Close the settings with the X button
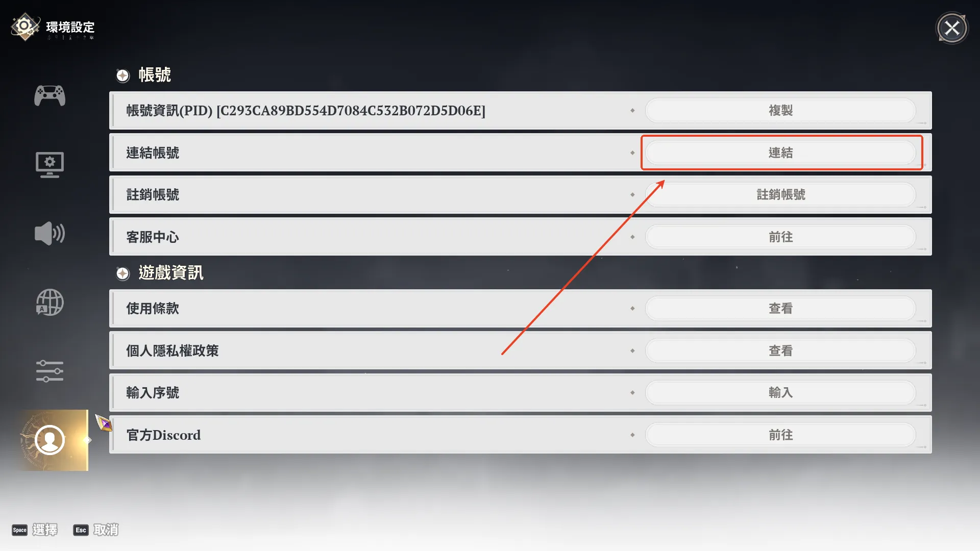Screen dimensions: 980x551 [952, 28]
